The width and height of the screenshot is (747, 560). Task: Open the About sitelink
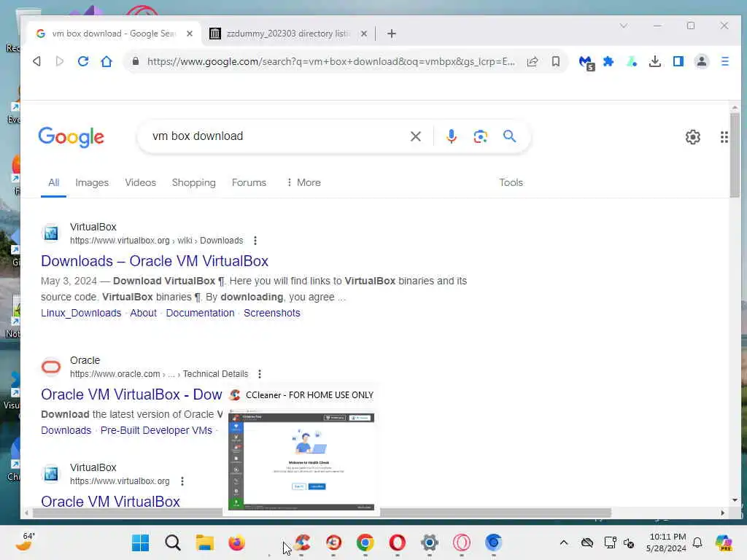144,313
